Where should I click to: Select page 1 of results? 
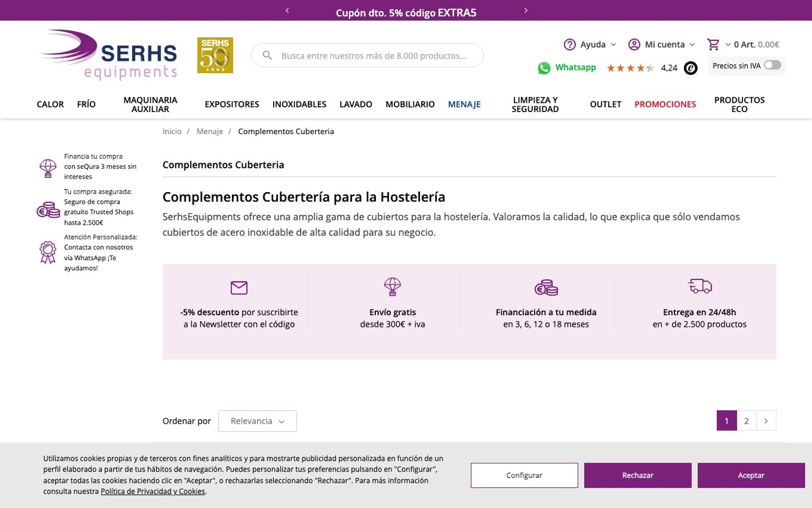[727, 421]
